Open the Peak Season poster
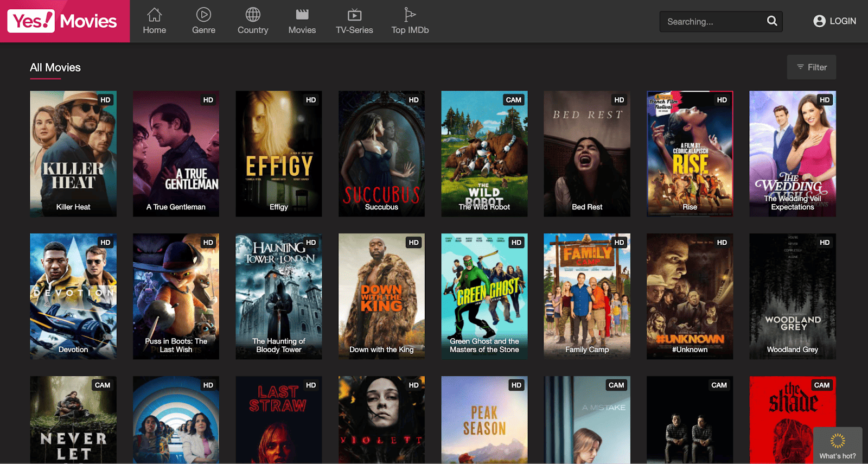868x464 pixels. coord(484,419)
